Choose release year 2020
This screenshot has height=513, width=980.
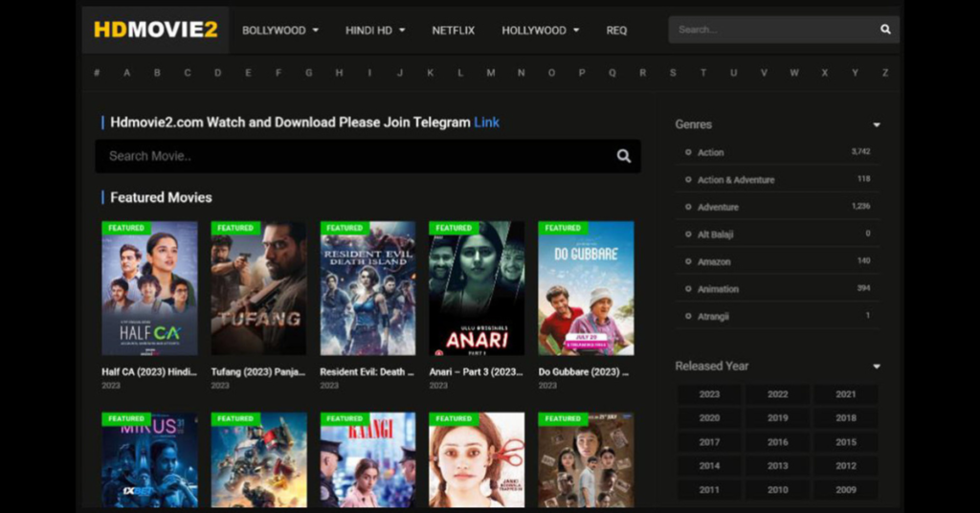click(709, 418)
